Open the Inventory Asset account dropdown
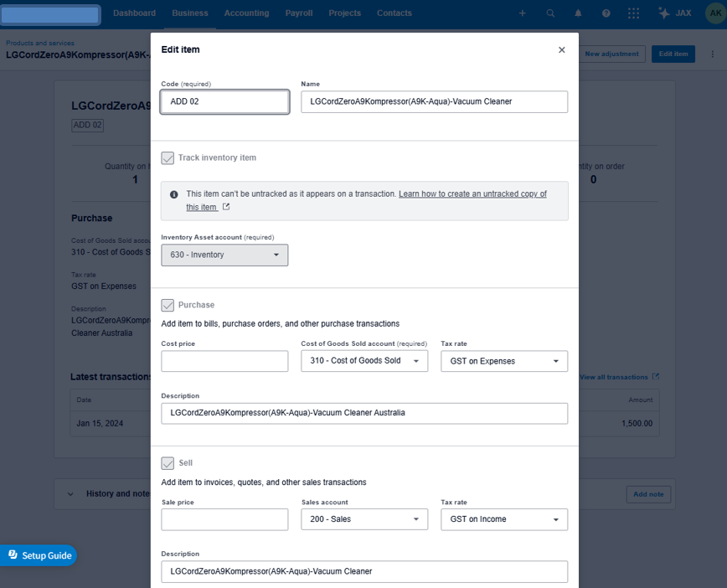The width and height of the screenshot is (727, 588). [x=224, y=255]
